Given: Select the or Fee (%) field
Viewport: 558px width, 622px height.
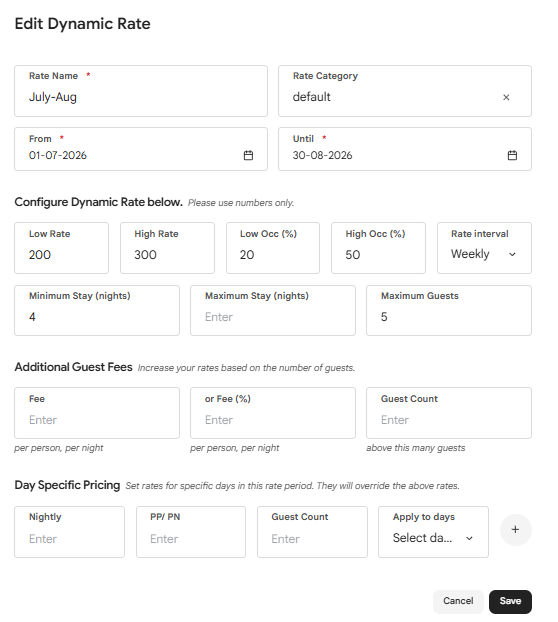Looking at the screenshot, I should tap(273, 413).
